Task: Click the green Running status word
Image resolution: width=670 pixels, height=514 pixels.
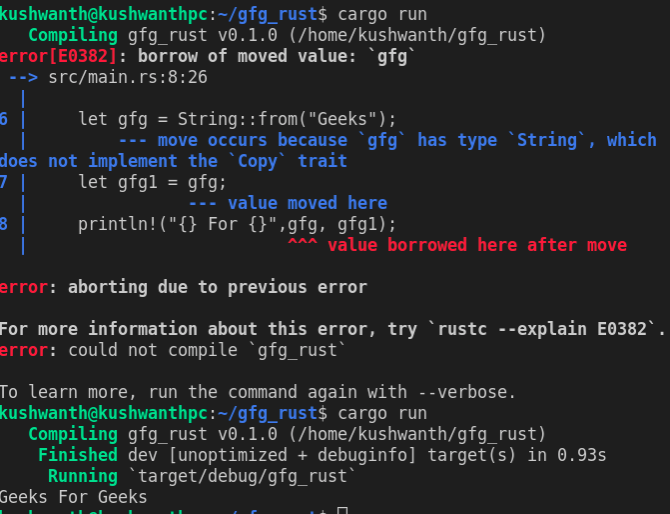Action: click(x=83, y=476)
